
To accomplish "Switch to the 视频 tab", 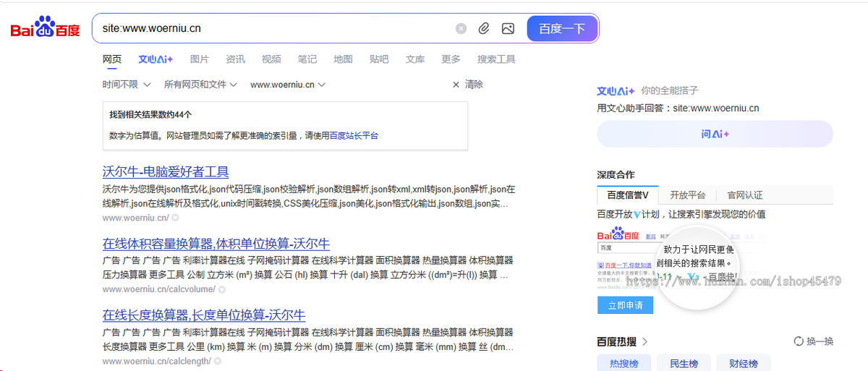I will 271,59.
